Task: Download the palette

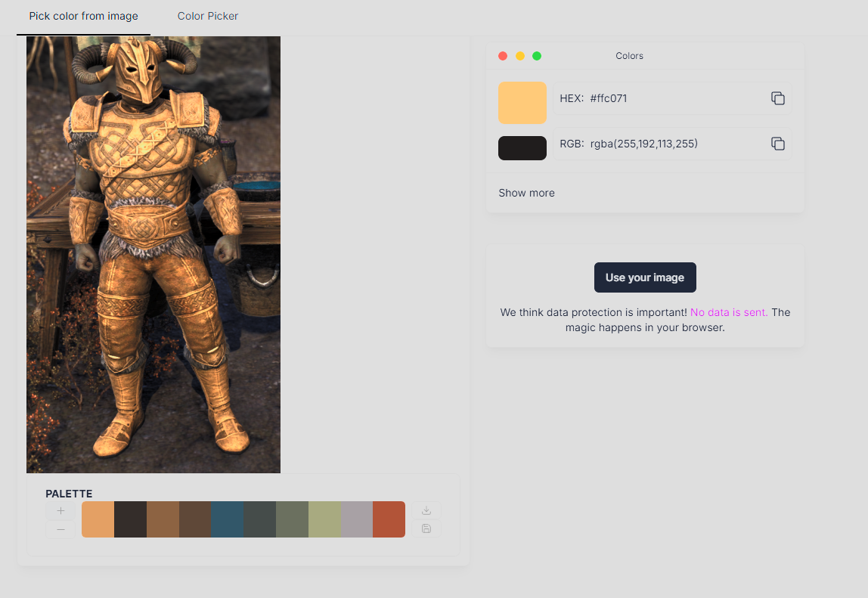Action: click(x=426, y=510)
